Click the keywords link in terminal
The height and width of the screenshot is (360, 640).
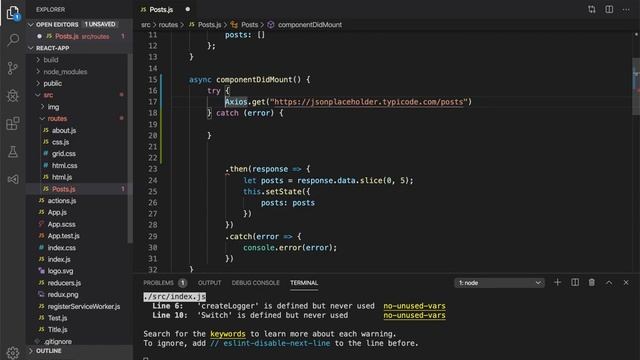tap(228, 334)
